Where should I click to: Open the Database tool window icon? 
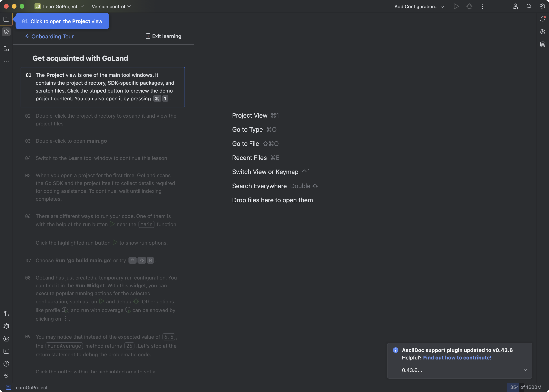click(543, 44)
